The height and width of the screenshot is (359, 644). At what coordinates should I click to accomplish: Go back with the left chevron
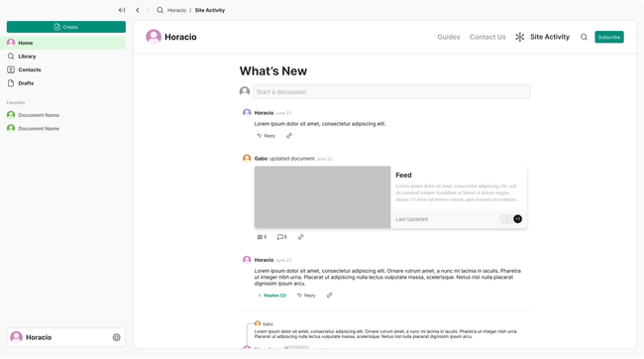pos(138,10)
